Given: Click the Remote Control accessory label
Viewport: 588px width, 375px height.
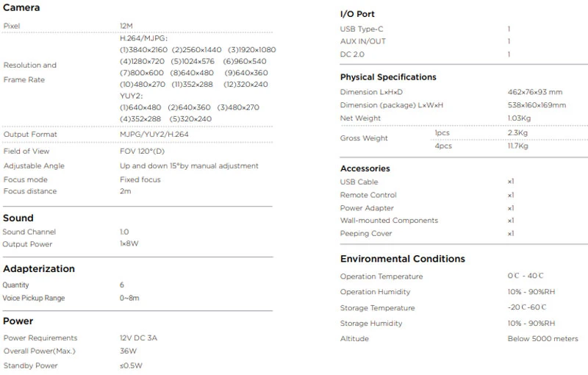Looking at the screenshot, I should pyautogui.click(x=368, y=195).
